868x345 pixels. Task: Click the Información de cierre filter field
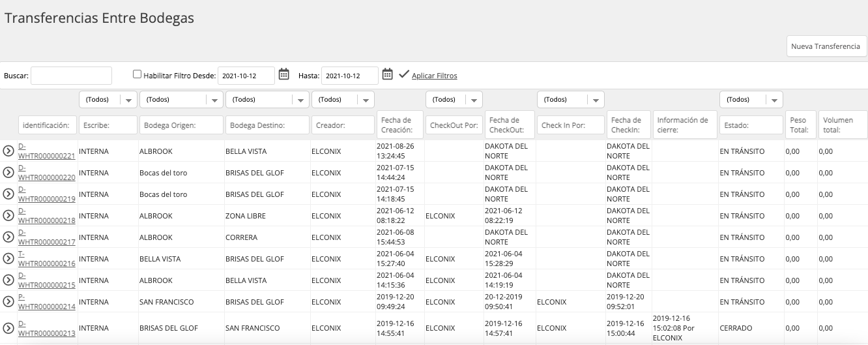[685, 125]
